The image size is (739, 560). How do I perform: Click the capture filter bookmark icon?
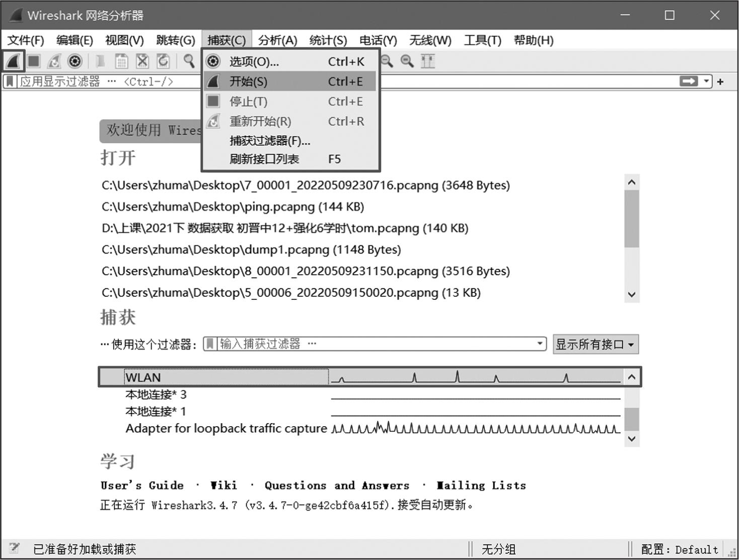[210, 344]
